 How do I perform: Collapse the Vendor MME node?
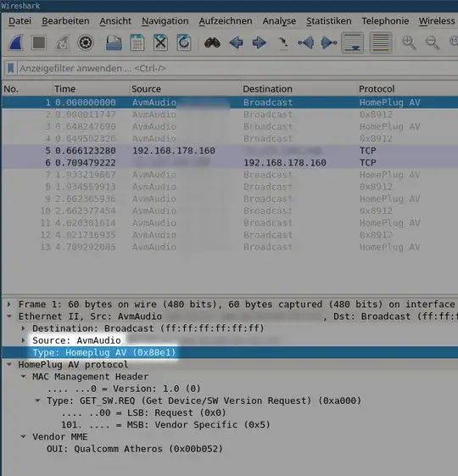click(x=24, y=437)
